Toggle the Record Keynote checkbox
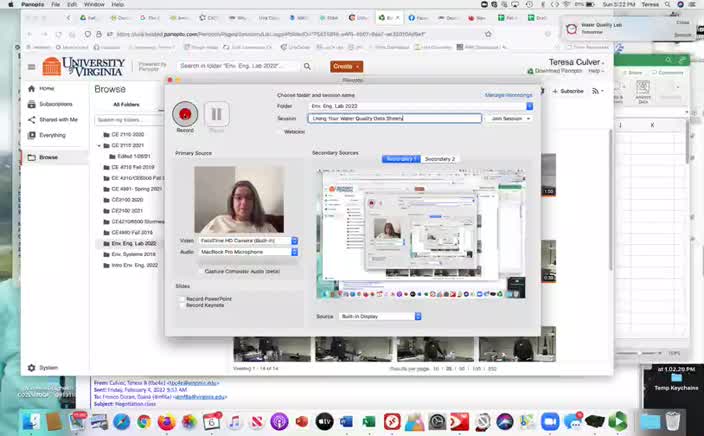Image resolution: width=704 pixels, height=436 pixels. [x=180, y=305]
